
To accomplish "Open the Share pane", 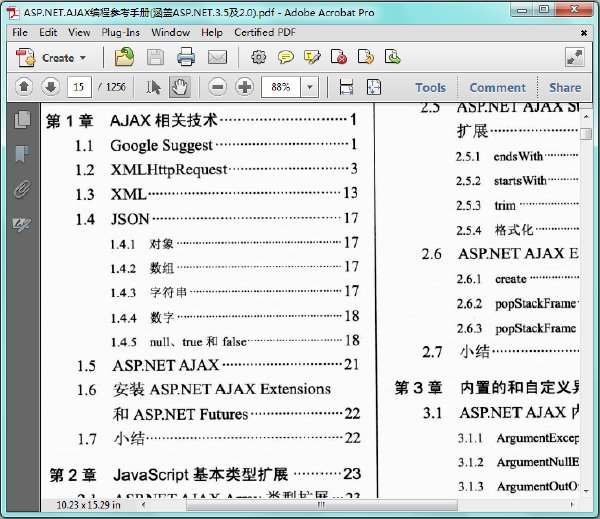I will (x=565, y=88).
